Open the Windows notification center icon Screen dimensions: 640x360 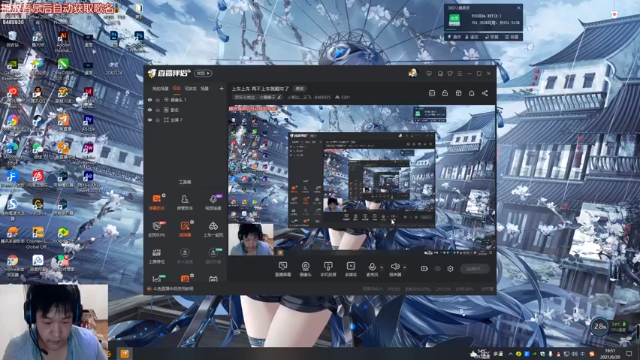pos(629,353)
